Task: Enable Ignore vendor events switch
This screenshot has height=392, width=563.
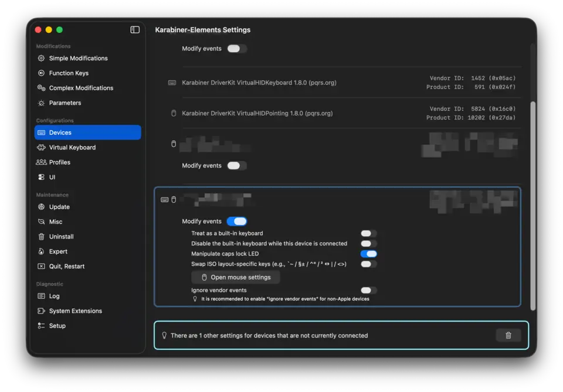Action: click(x=369, y=290)
